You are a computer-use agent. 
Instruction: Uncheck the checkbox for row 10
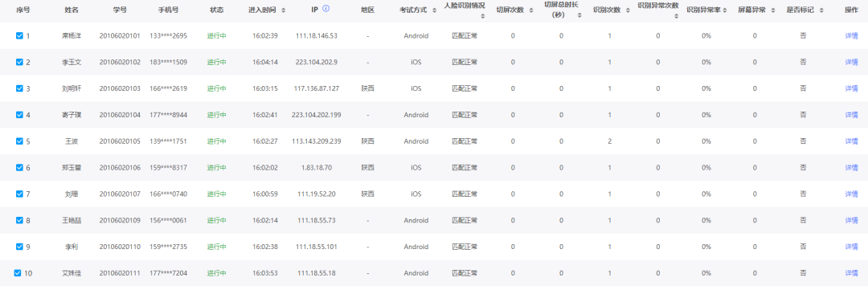[x=18, y=273]
